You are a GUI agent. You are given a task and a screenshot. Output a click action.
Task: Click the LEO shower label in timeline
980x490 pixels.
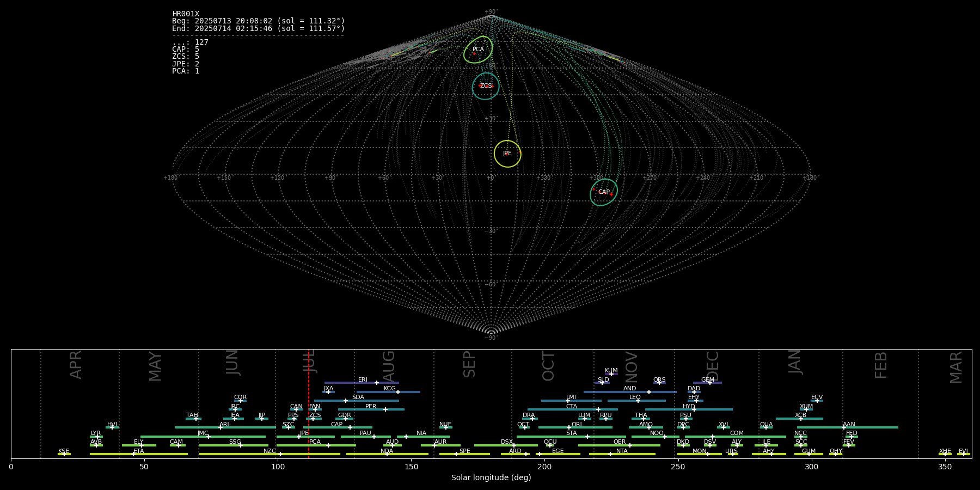635,397
